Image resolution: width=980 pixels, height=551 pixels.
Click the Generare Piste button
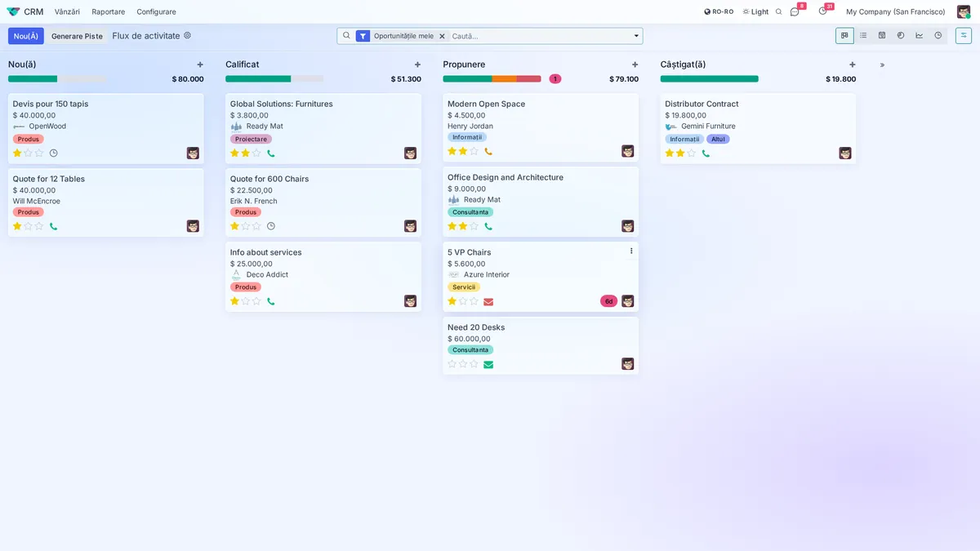77,35
